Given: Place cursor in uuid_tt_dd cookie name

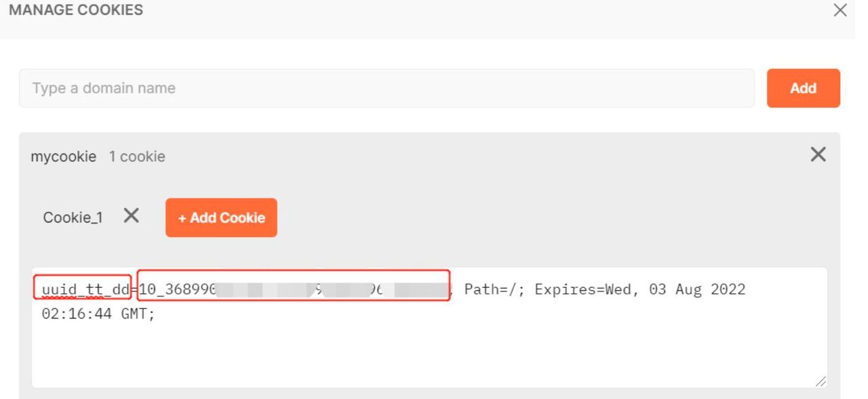Looking at the screenshot, I should coord(85,290).
